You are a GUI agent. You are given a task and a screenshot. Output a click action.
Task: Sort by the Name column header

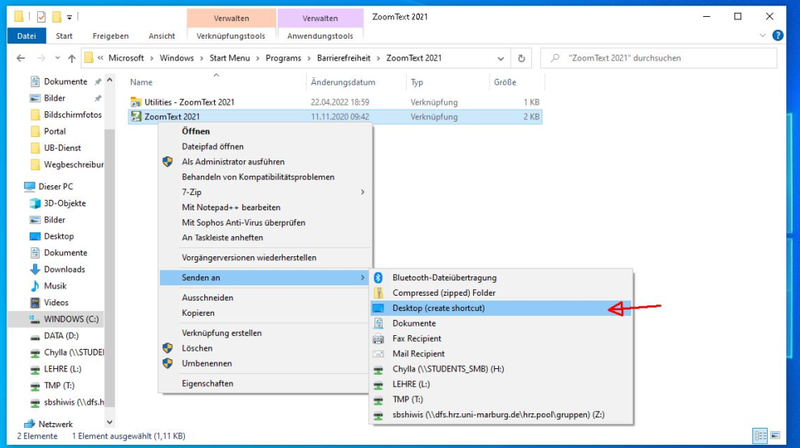point(141,82)
